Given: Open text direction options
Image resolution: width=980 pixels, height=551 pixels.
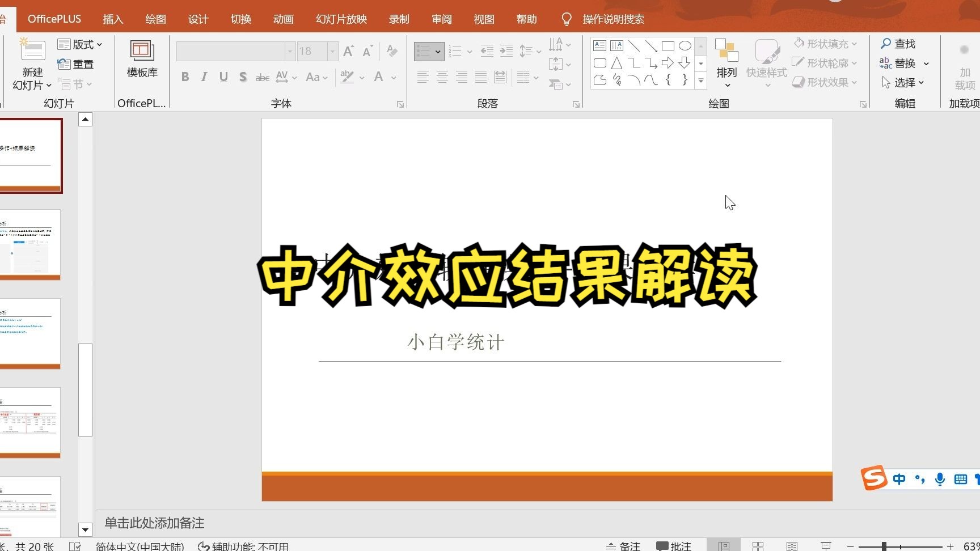Looking at the screenshot, I should pyautogui.click(x=560, y=44).
